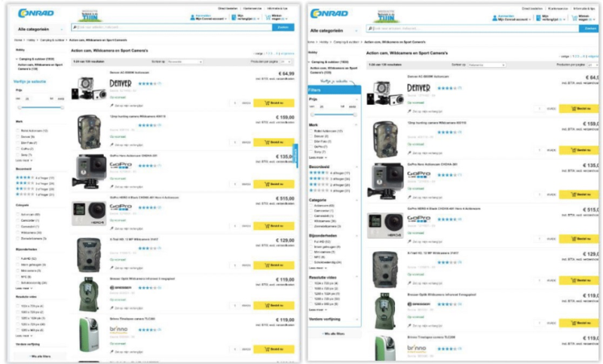
Task: Click right handle of price slider, left page
Action: (62, 108)
